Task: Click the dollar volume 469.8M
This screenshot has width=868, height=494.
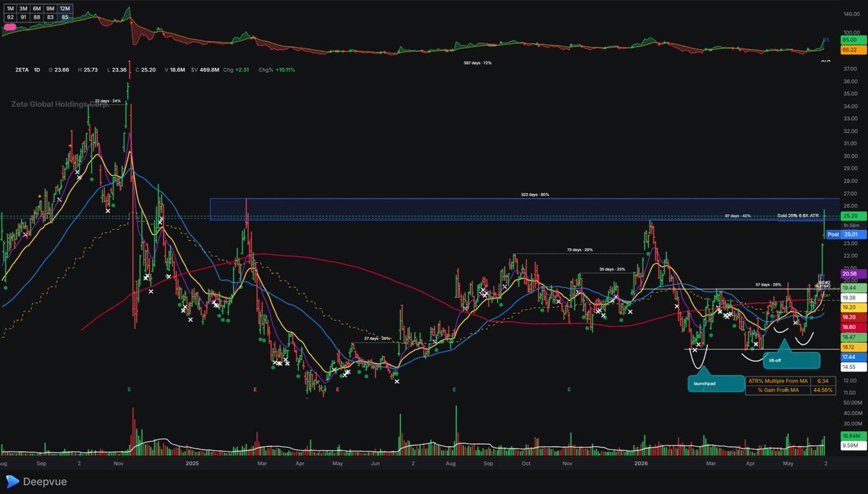Action: point(210,70)
